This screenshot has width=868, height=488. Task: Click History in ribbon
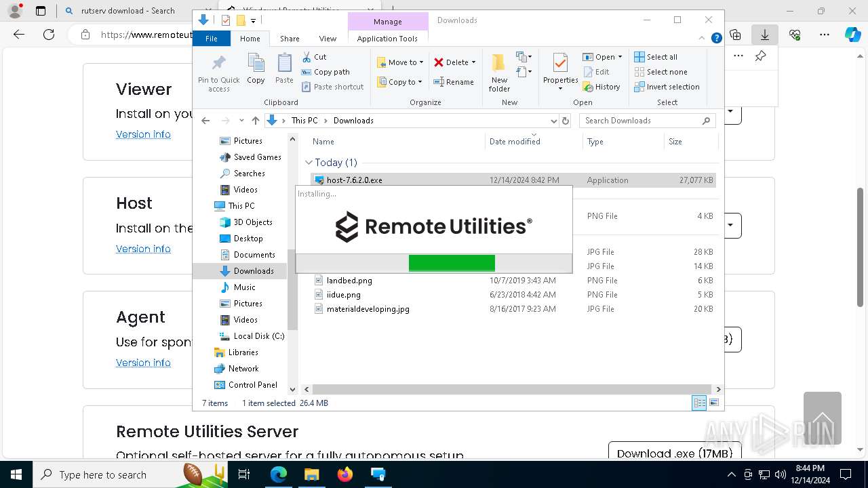pos(601,87)
